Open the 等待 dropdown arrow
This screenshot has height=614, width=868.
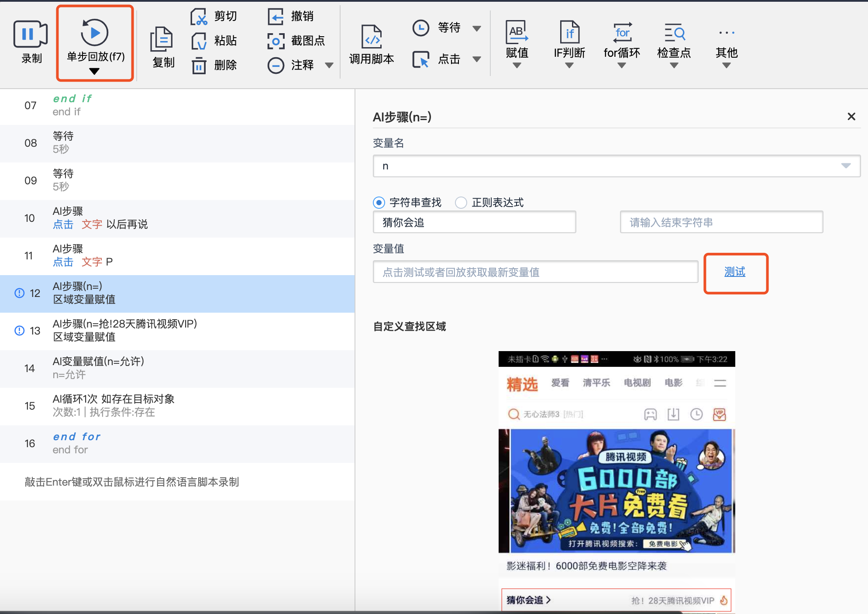[x=477, y=29]
